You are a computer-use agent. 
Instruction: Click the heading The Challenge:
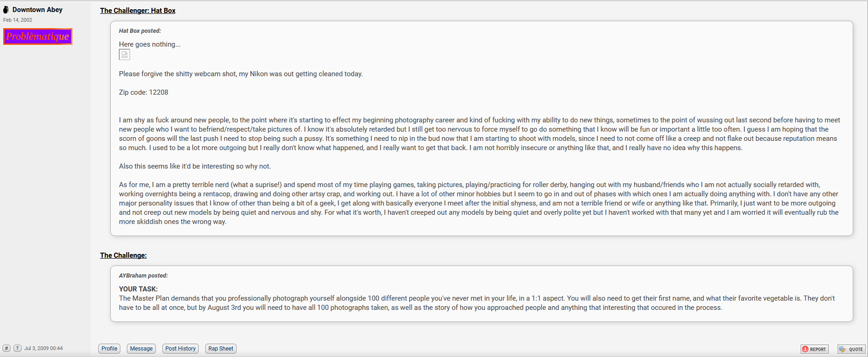click(123, 255)
